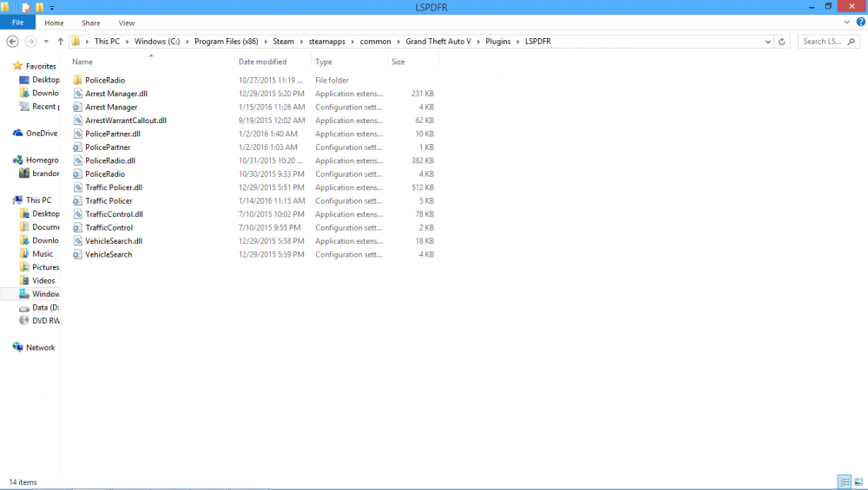Click common in the breadcrumb path

point(375,42)
